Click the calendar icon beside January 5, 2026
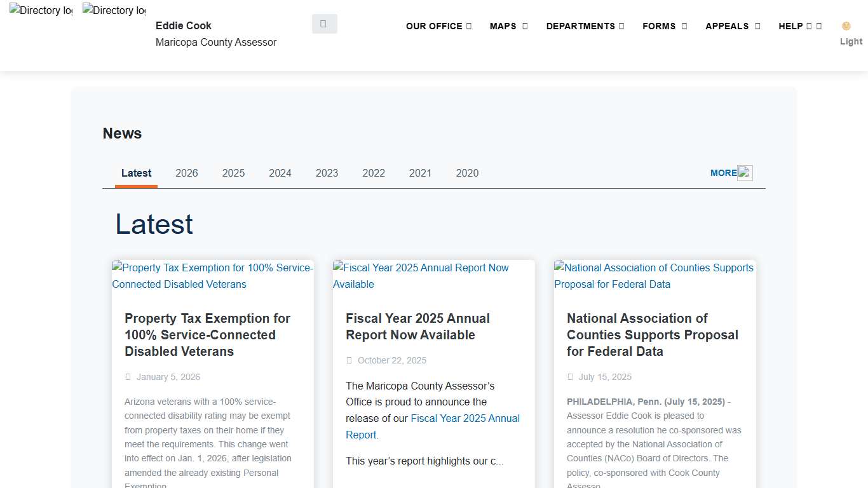868x488 pixels. click(128, 376)
